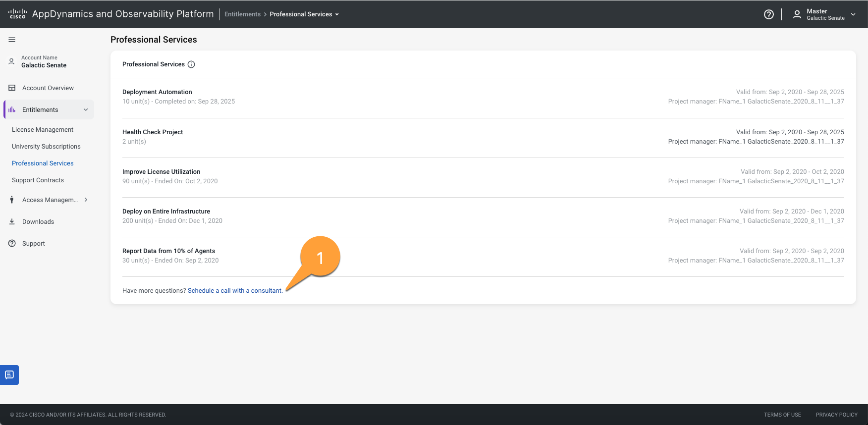The height and width of the screenshot is (425, 868).
Task: Open Privacy Policy footer link
Action: [x=836, y=415]
